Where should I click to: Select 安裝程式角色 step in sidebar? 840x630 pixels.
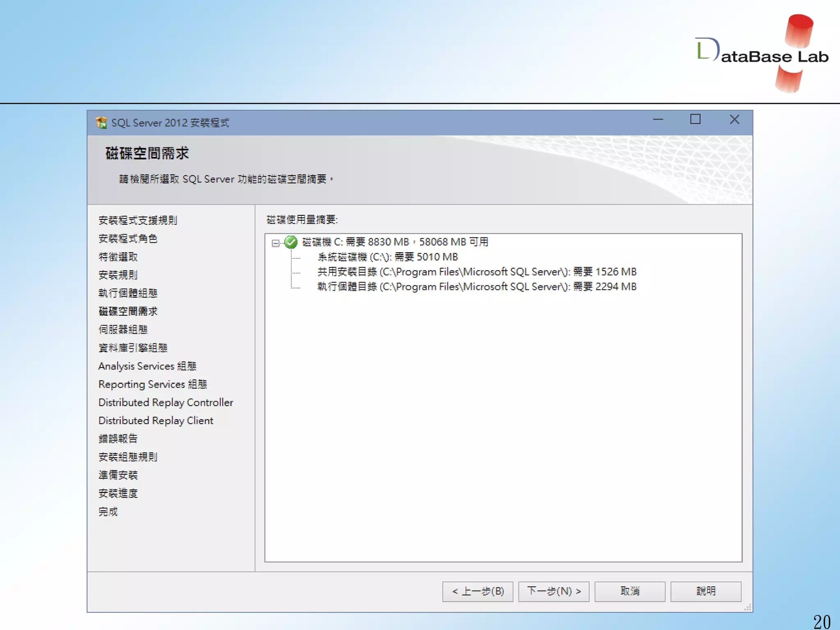tap(128, 239)
